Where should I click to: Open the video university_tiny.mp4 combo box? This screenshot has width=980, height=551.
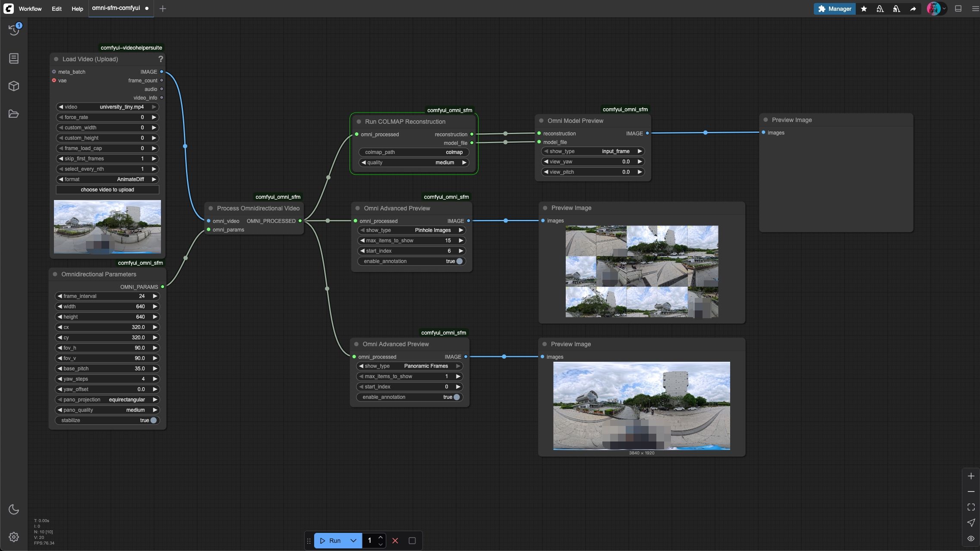pos(107,107)
